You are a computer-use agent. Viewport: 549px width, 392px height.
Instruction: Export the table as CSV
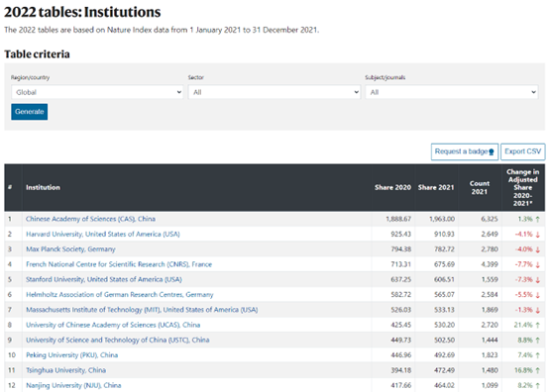pyautogui.click(x=523, y=151)
